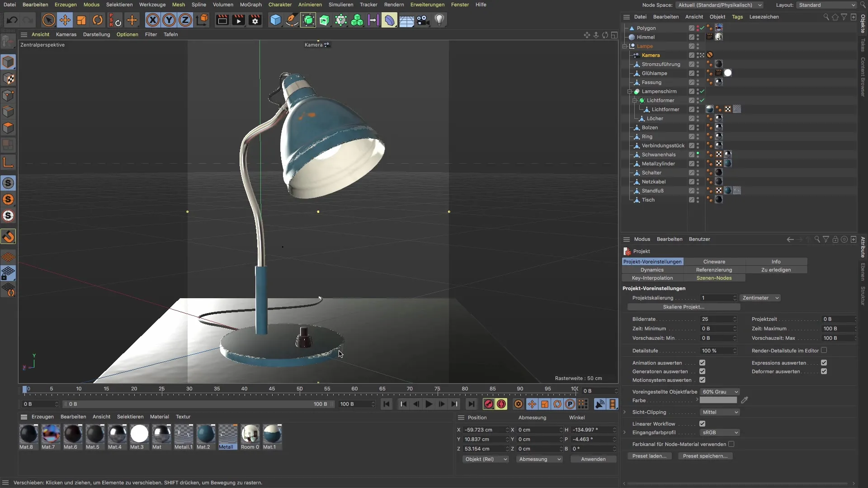Collapse the Lampenschirm tree node

point(630,91)
